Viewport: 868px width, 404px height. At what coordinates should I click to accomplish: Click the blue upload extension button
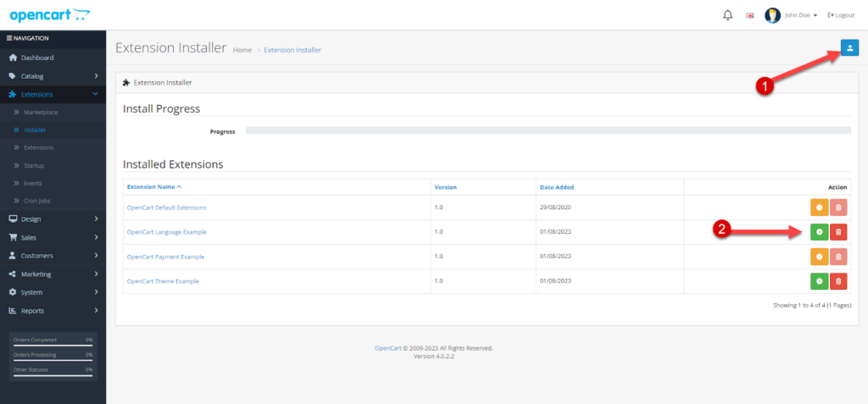tap(849, 47)
